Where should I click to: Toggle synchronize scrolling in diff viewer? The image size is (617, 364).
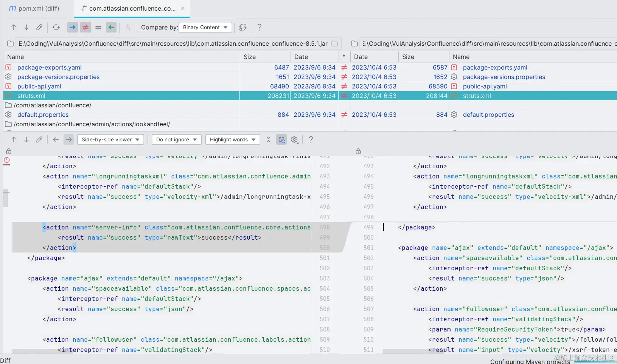coord(282,139)
